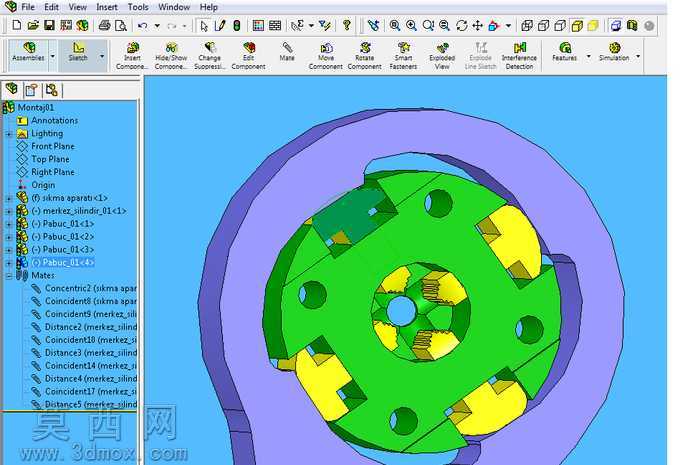
Task: Click Edit Component tool
Action: click(248, 56)
